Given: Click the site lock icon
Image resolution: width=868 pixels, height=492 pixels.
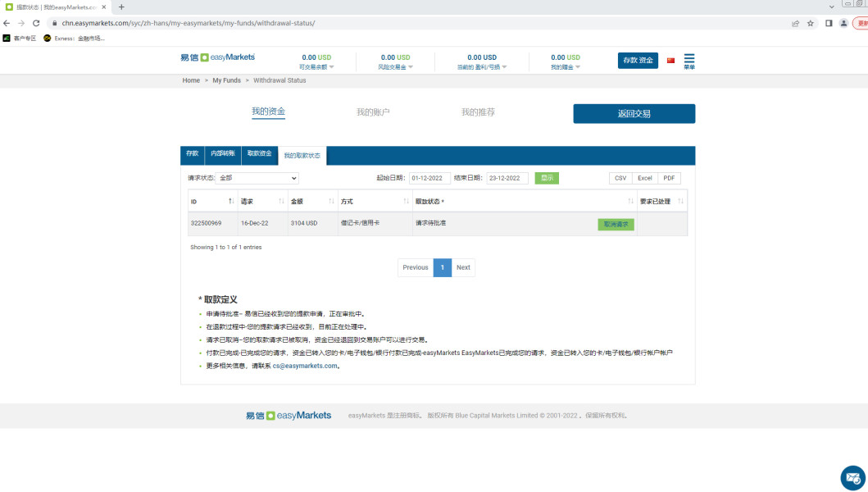Looking at the screenshot, I should 54,23.
